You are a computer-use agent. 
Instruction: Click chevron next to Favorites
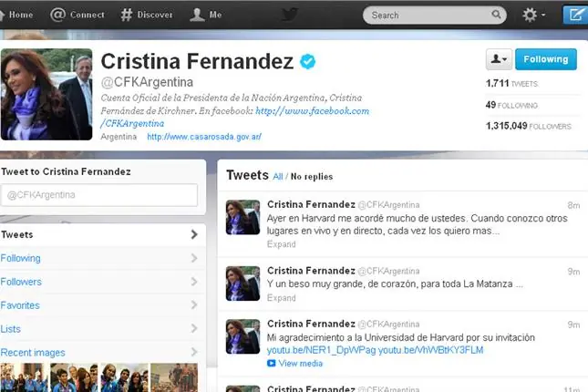[x=194, y=305]
